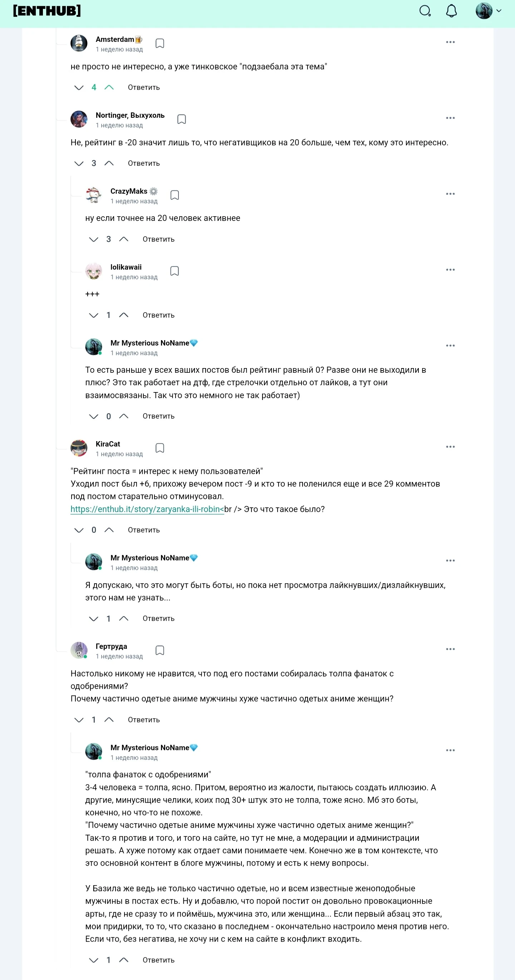The image size is (515, 980).
Task: Bookmark the CrazyMaks comment
Action: click(175, 195)
